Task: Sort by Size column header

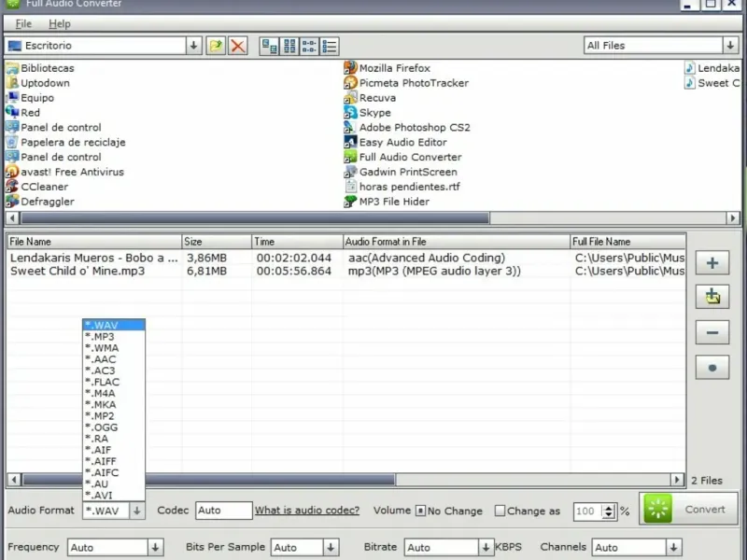Action: [x=217, y=242]
